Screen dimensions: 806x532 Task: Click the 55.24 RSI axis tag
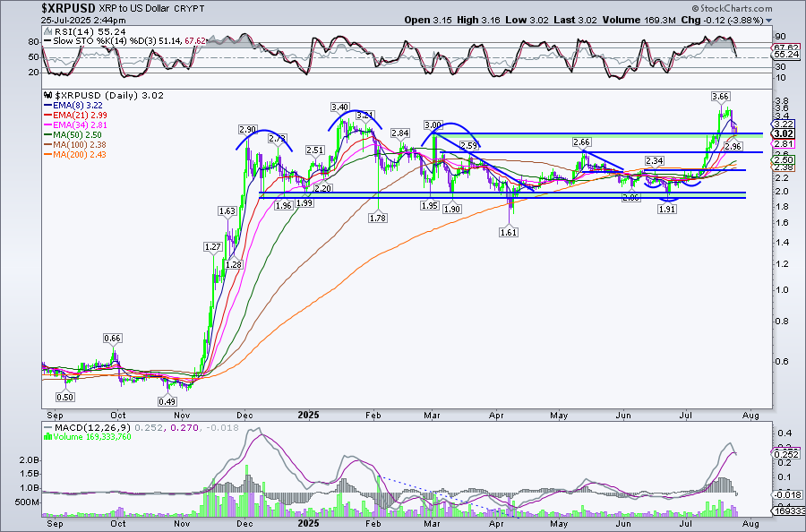pyautogui.click(x=786, y=54)
